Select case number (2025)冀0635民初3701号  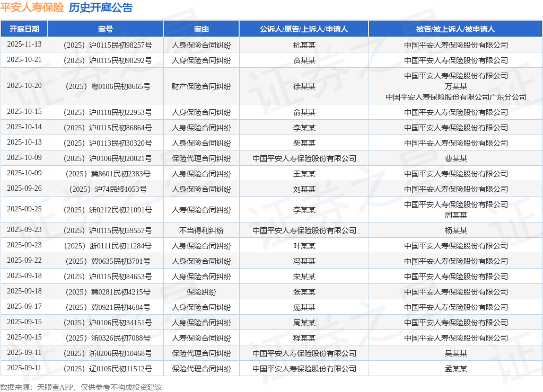coord(108,261)
